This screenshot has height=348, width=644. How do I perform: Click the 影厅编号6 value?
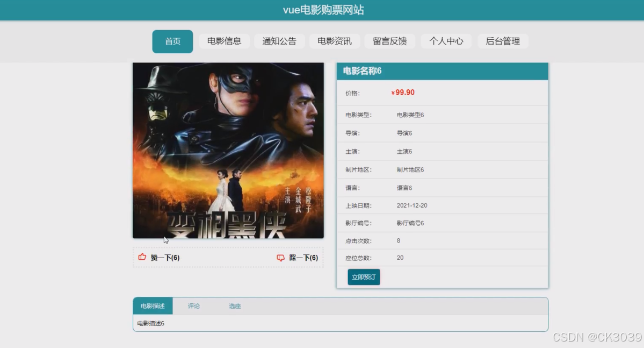point(410,223)
